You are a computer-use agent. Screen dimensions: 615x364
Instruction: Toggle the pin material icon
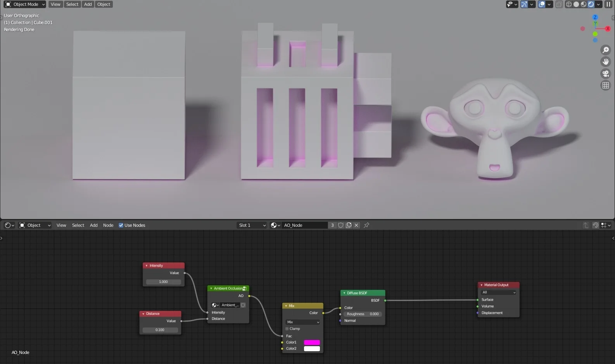pyautogui.click(x=366, y=225)
